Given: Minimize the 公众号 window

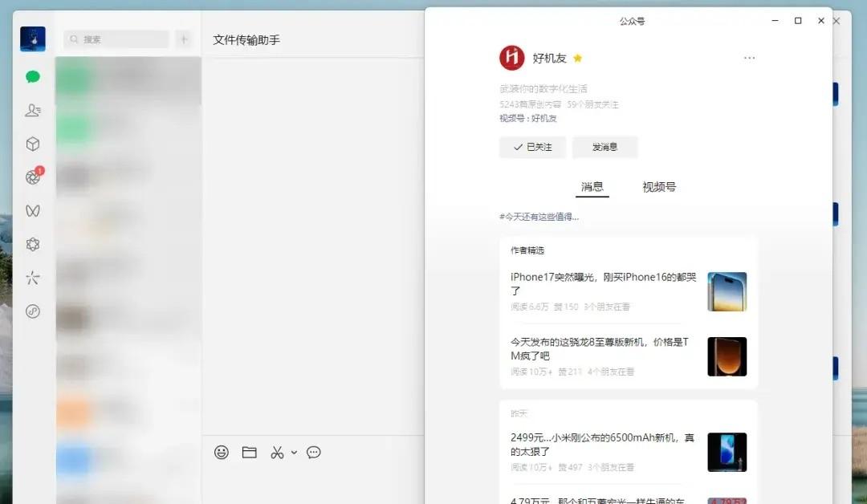Looking at the screenshot, I should click(x=775, y=20).
